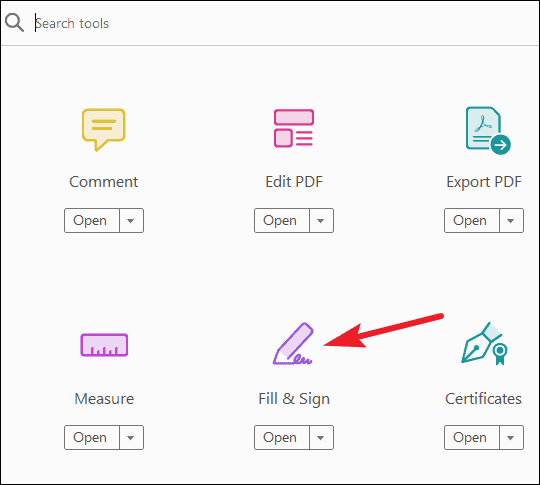540x485 pixels.
Task: Click the Fill & Sign pen icon
Action: click(x=293, y=344)
